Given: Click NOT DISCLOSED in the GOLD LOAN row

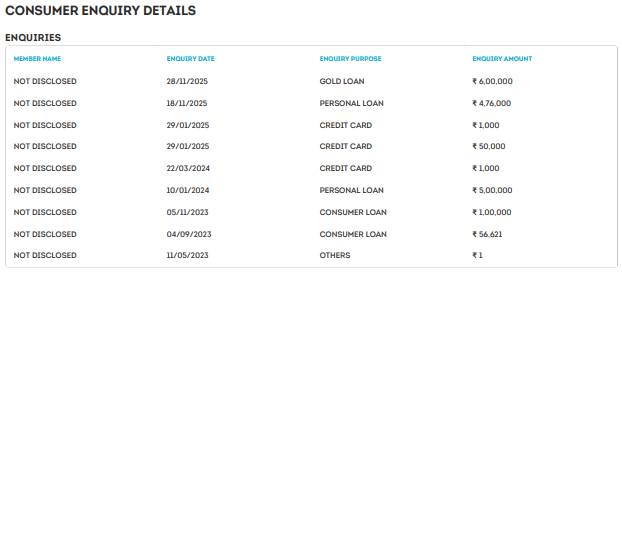Looking at the screenshot, I should [45, 81].
